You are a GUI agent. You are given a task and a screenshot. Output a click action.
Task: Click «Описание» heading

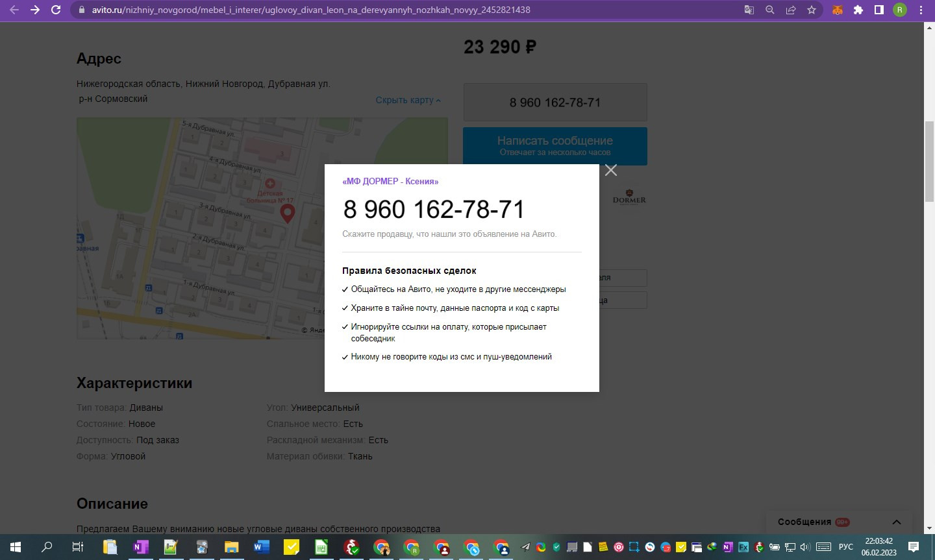pos(112,504)
